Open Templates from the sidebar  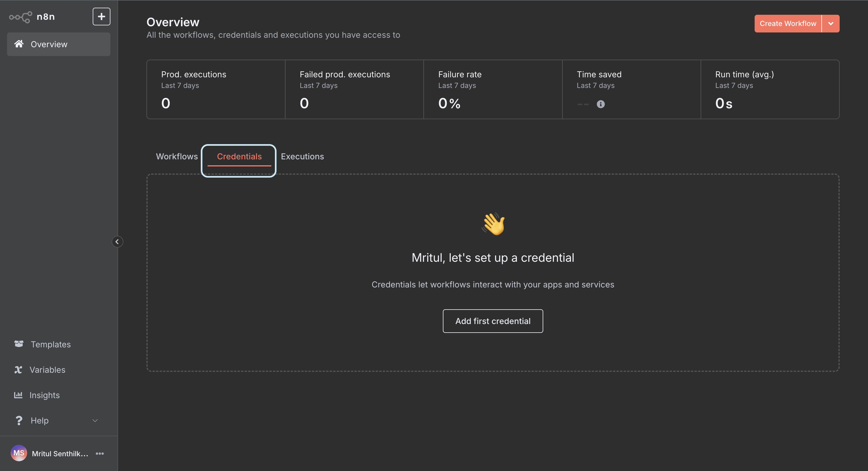click(x=50, y=344)
